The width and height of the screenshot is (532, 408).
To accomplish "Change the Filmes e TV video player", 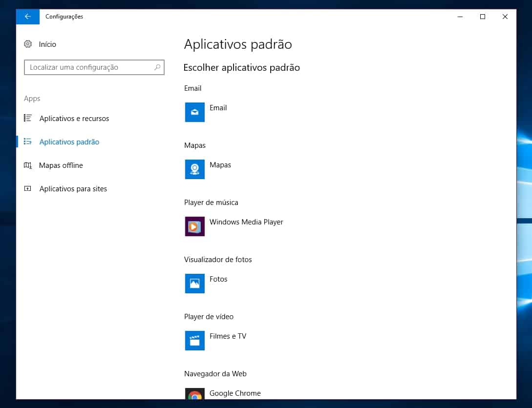I will pyautogui.click(x=228, y=336).
